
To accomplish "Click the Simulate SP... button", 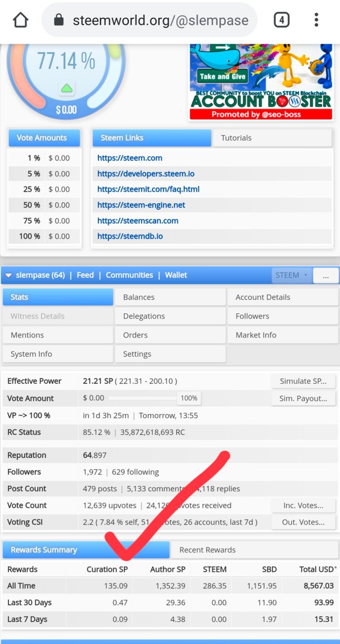I will coord(303,381).
